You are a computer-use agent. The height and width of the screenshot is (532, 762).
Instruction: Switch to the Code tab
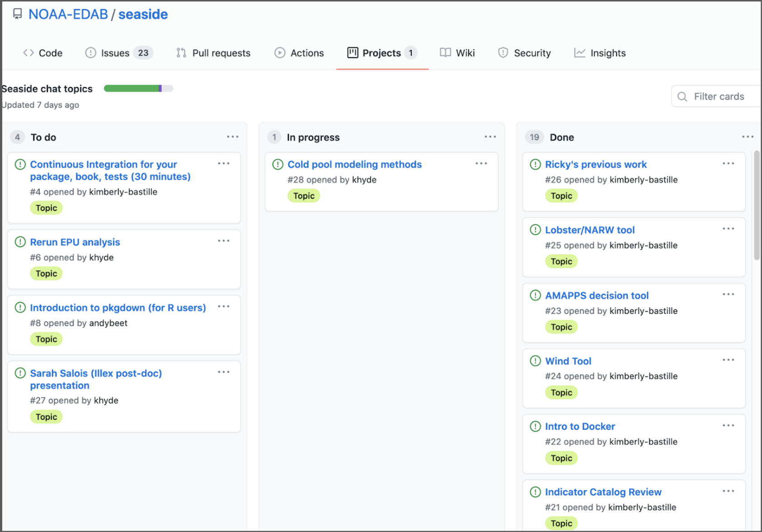click(x=43, y=53)
